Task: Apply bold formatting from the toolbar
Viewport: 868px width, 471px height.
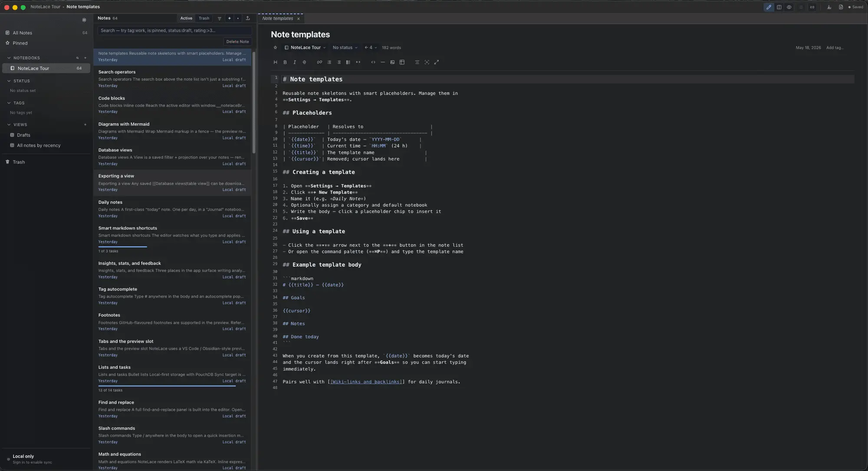Action: 285,62
